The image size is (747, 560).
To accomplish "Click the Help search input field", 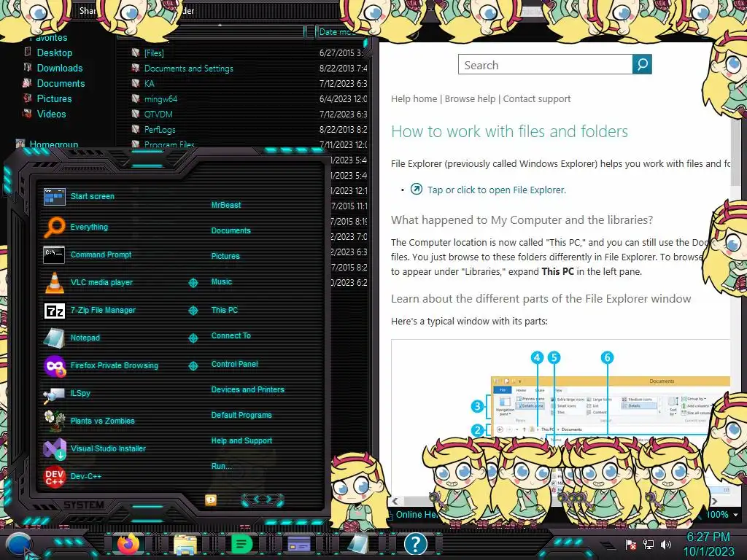I will point(546,64).
